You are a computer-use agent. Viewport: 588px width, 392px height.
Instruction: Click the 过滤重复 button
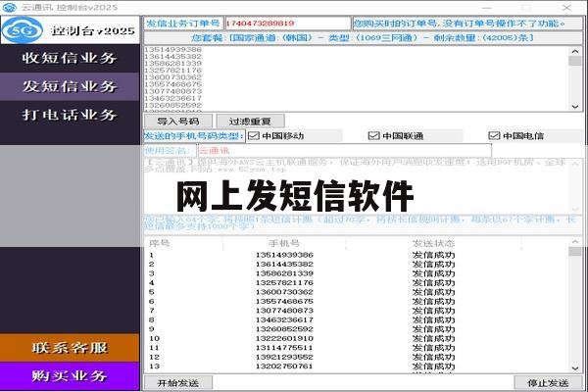click(250, 122)
